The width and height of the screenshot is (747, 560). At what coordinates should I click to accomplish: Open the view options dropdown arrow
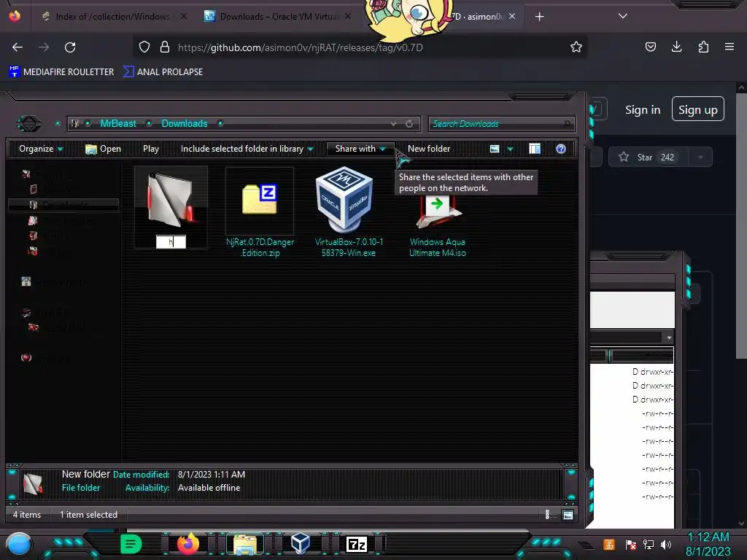[510, 149]
